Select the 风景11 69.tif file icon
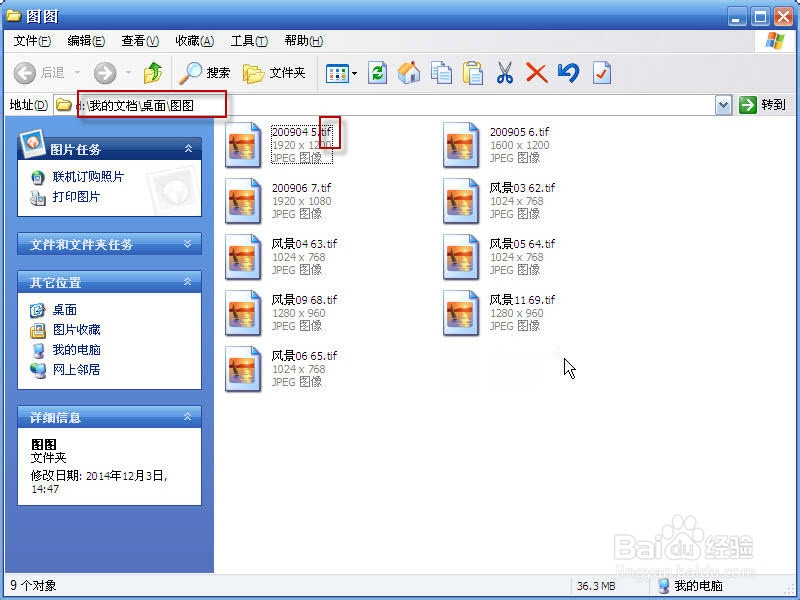Screen dimensions: 800x600 click(x=461, y=313)
